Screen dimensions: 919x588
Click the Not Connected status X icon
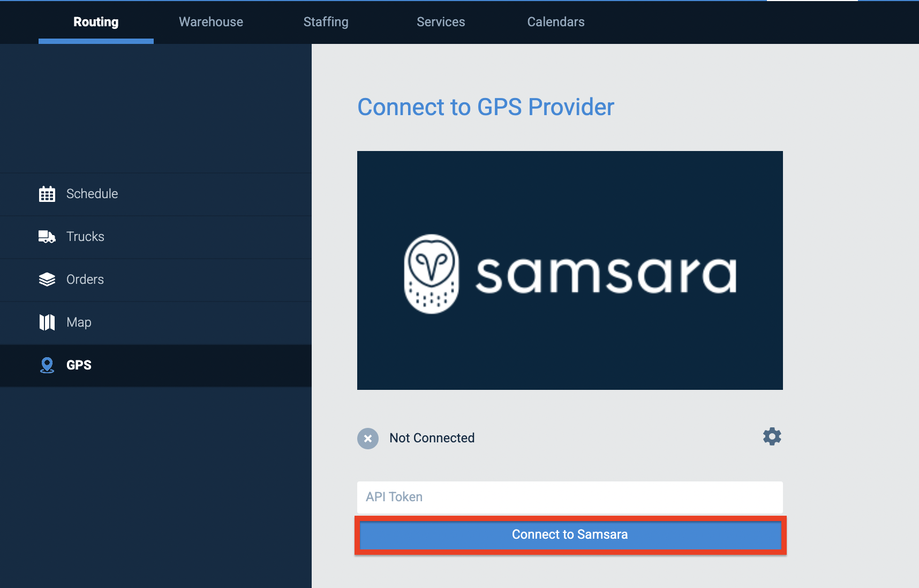[368, 439]
